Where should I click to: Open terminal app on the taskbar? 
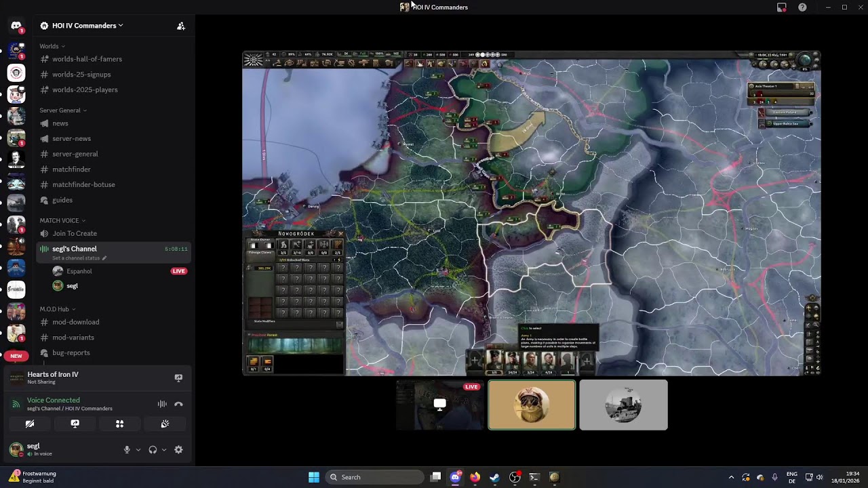tap(534, 477)
